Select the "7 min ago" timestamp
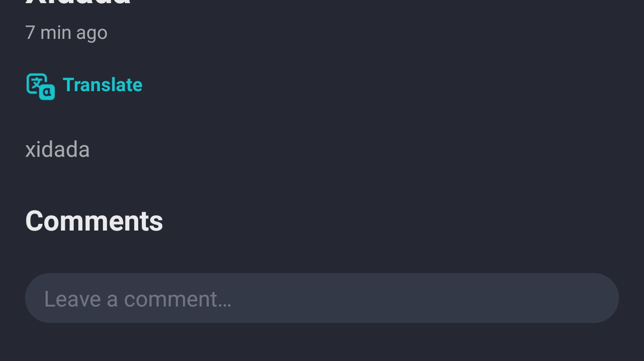This screenshot has width=644, height=361. coord(66,33)
